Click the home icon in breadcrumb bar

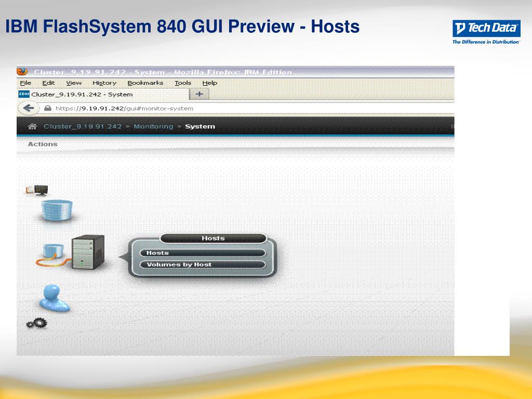(32, 127)
